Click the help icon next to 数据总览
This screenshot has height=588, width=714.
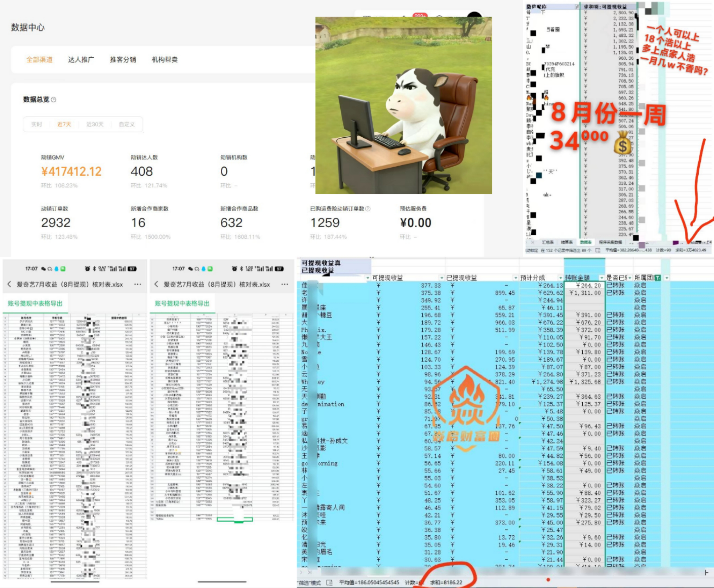(53, 100)
